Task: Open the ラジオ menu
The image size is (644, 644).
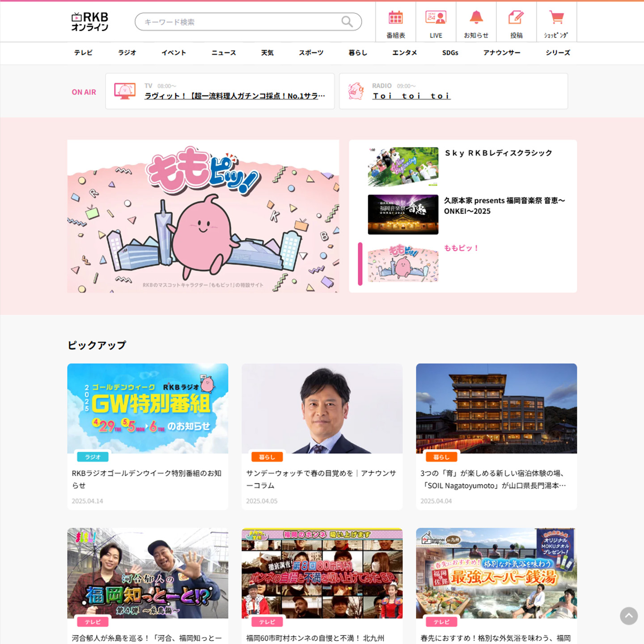Action: coord(127,53)
